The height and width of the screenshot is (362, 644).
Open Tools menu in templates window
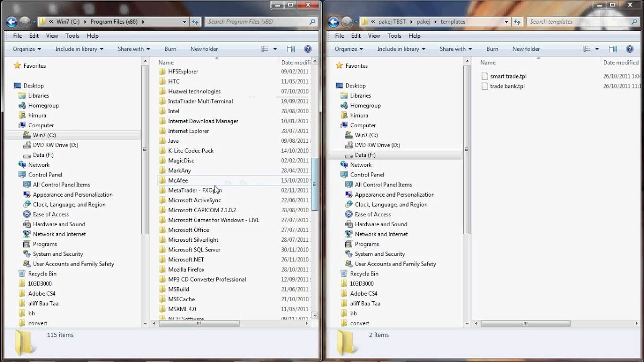tap(394, 36)
